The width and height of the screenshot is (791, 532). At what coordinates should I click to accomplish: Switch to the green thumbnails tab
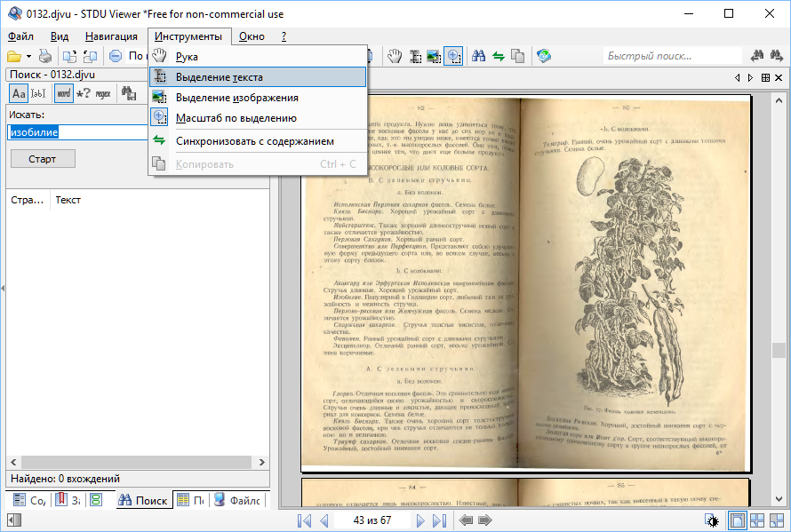[x=96, y=500]
